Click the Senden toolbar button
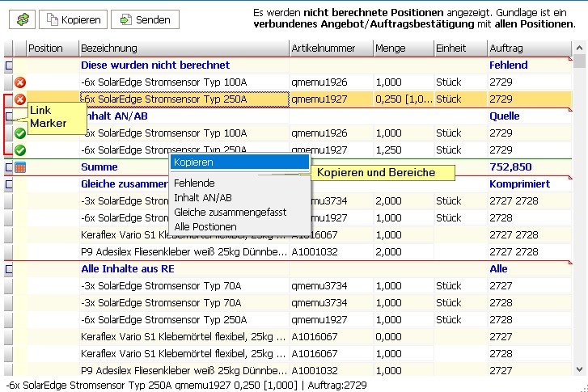588x392 pixels. pyautogui.click(x=145, y=19)
